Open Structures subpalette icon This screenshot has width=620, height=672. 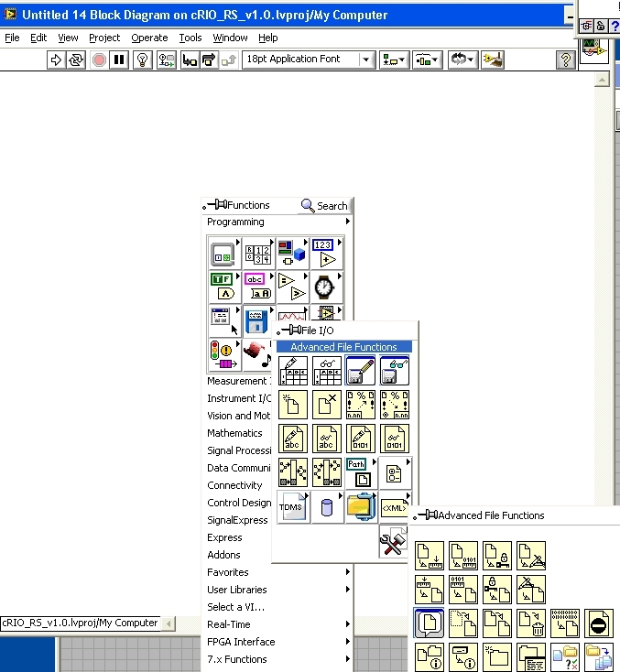point(223,254)
